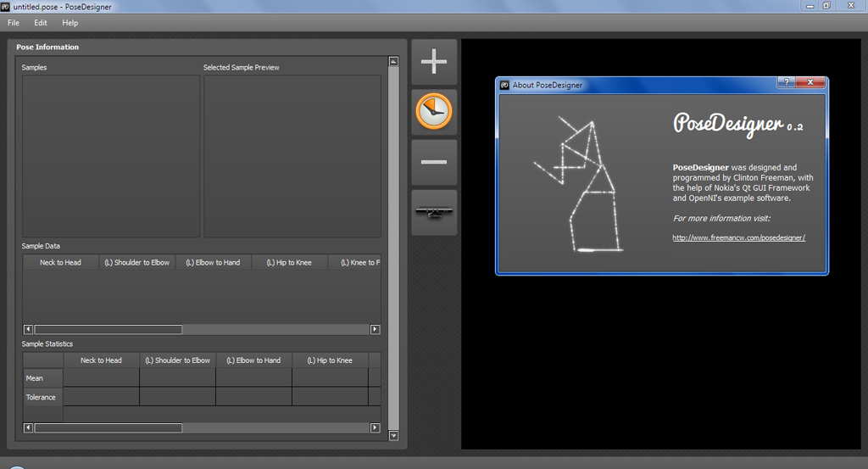
Task: Click the orange clock timer button
Action: click(434, 112)
